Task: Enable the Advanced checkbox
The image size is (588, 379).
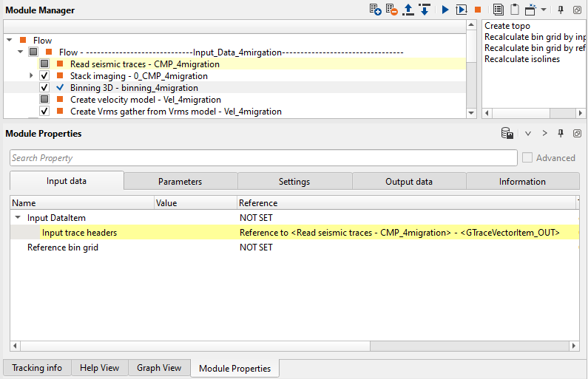Action: (527, 157)
